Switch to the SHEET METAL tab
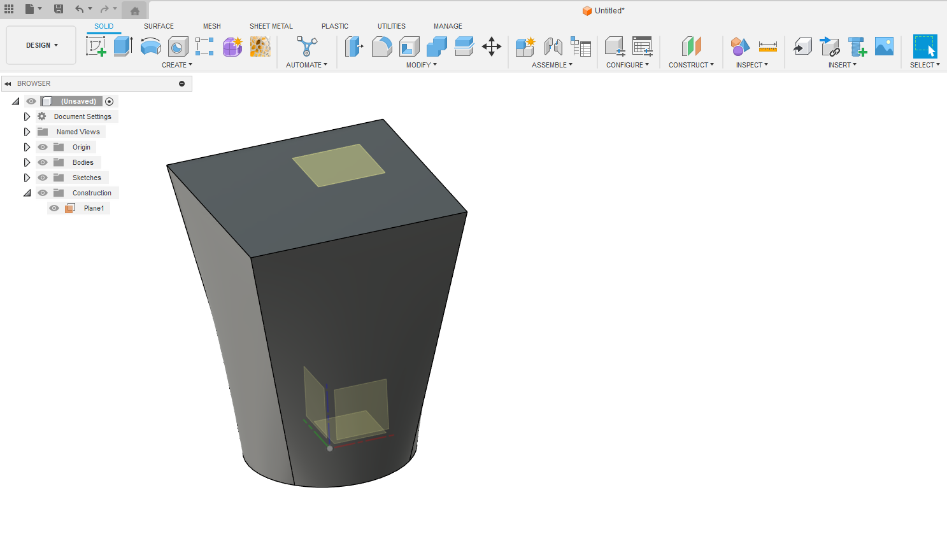The width and height of the screenshot is (947, 560). click(x=271, y=26)
